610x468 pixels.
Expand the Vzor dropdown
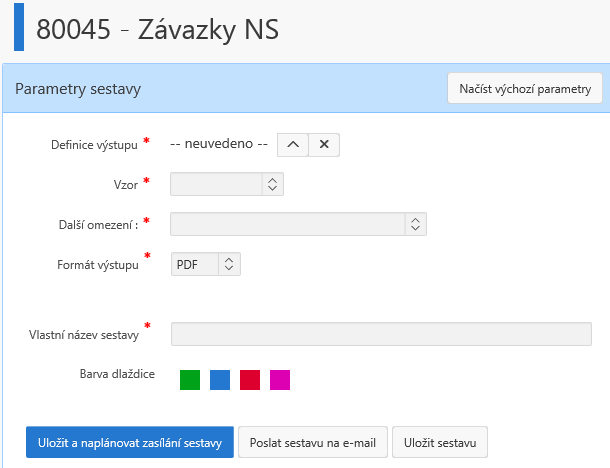228,184
